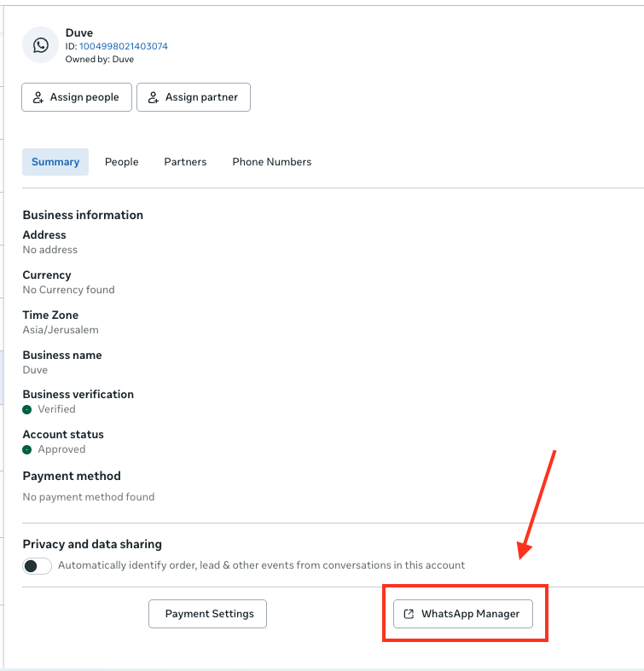Click the 'No Currency found' value
The height and width of the screenshot is (671, 644).
(68, 290)
